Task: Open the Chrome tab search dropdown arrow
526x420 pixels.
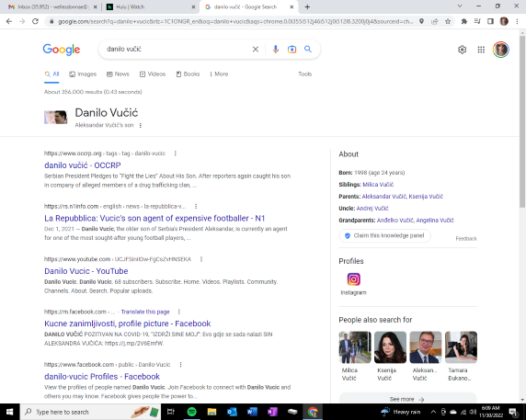Action: [460, 6]
